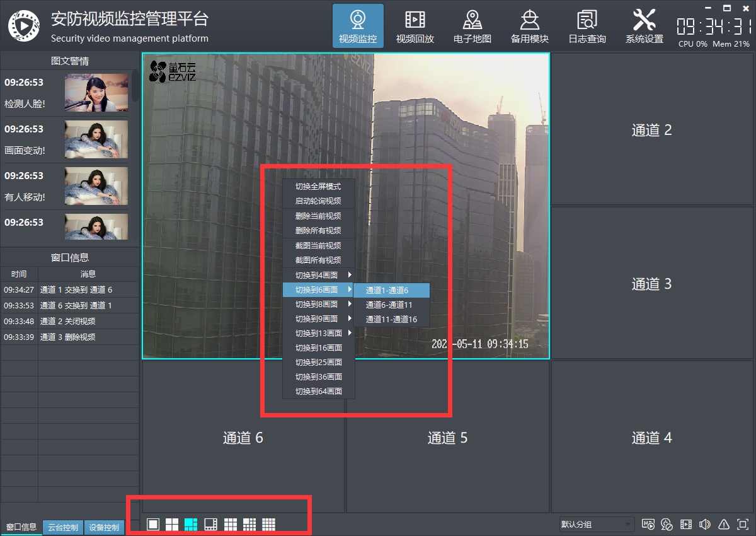Screen dimensions: 756x536
Task: Switch to the 设备控制 tab
Action: [104, 527]
